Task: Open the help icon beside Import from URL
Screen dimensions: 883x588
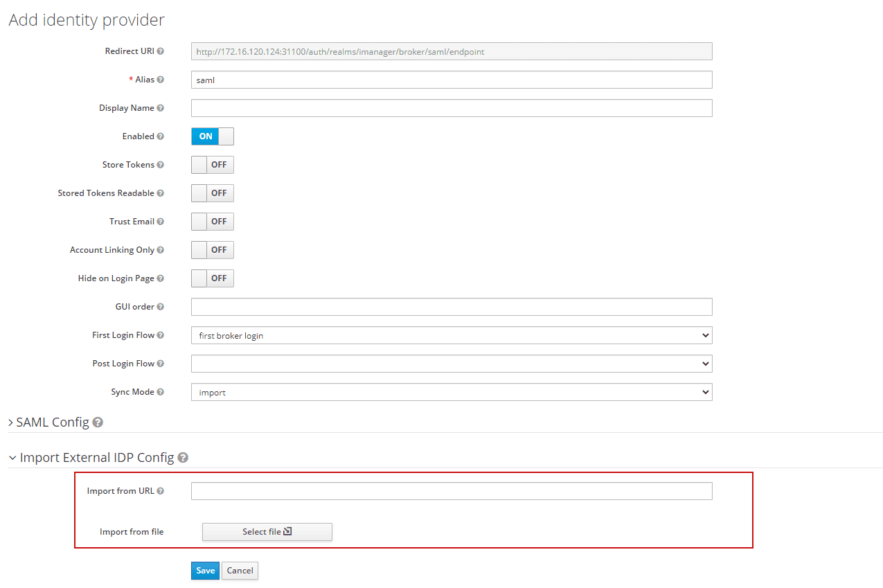Action: point(161,491)
